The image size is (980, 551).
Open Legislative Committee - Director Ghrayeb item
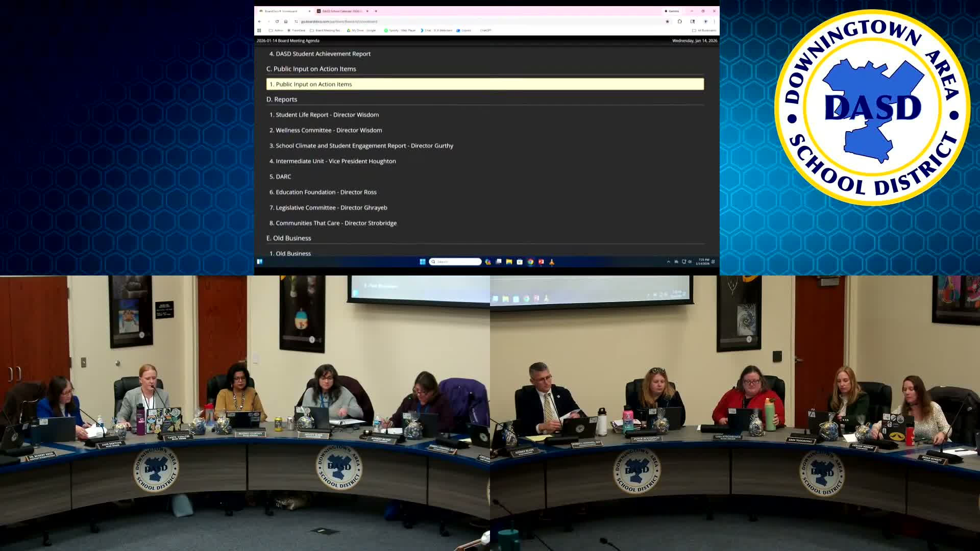[331, 208]
